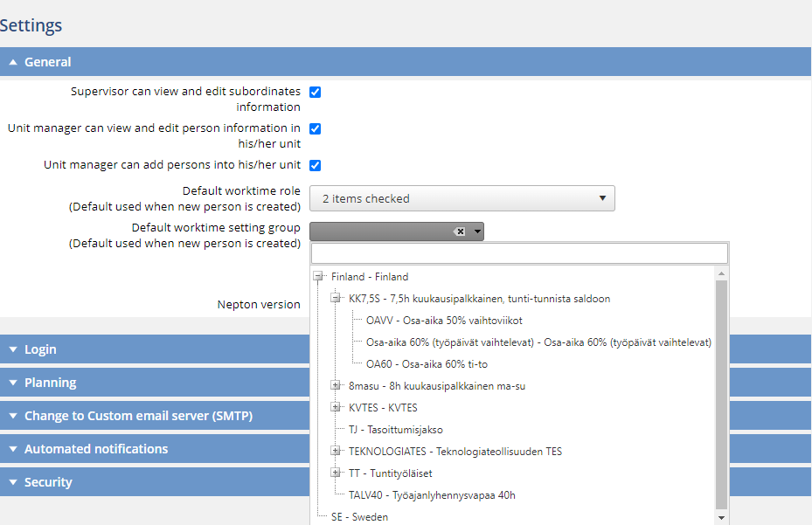Expand the TEKNOLOGIATES tree node

coord(336,451)
